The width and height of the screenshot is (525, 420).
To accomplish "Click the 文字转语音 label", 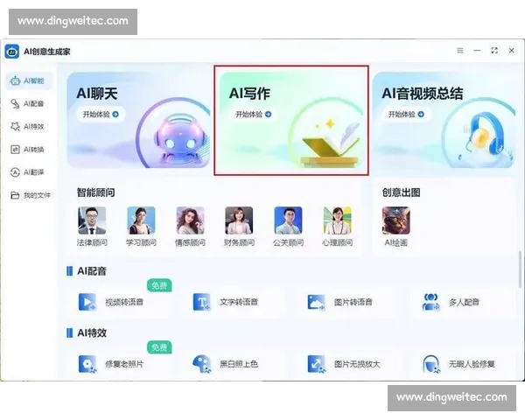I will tap(239, 302).
